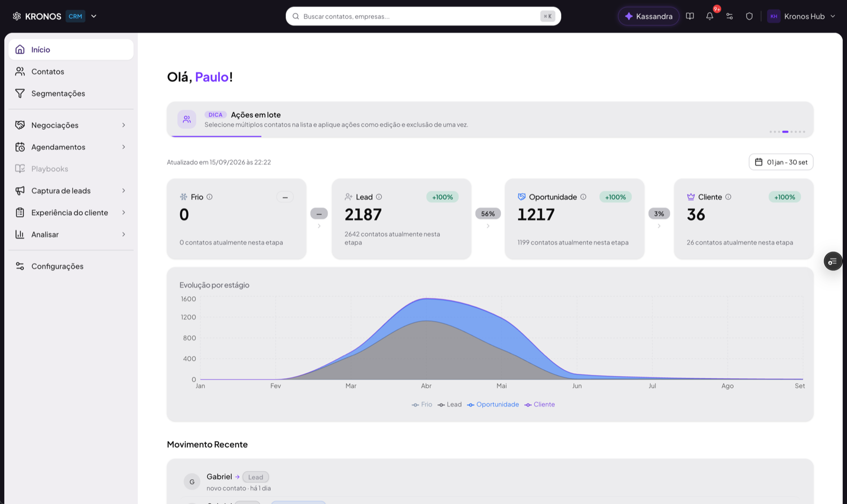The height and width of the screenshot is (504, 847).
Task: Click the info icon beside Cliente
Action: pos(728,197)
